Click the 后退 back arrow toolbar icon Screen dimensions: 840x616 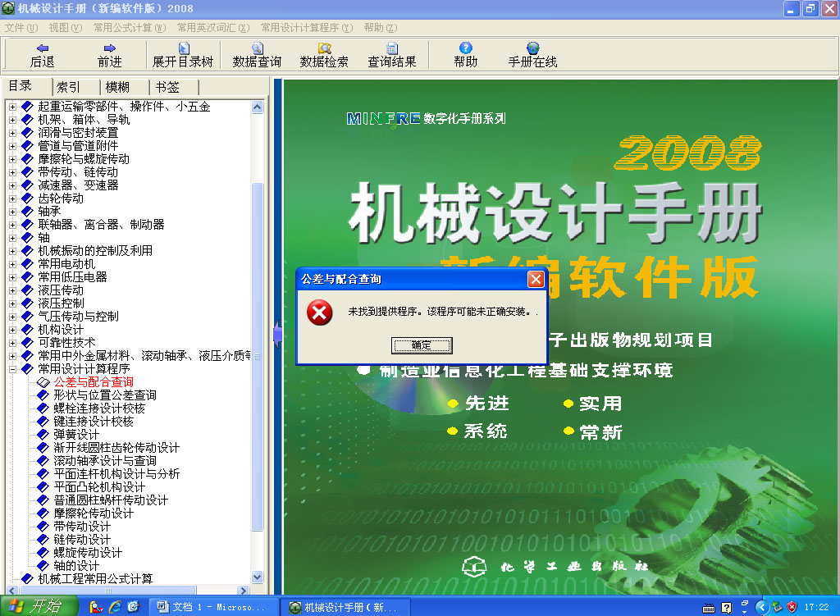(43, 48)
